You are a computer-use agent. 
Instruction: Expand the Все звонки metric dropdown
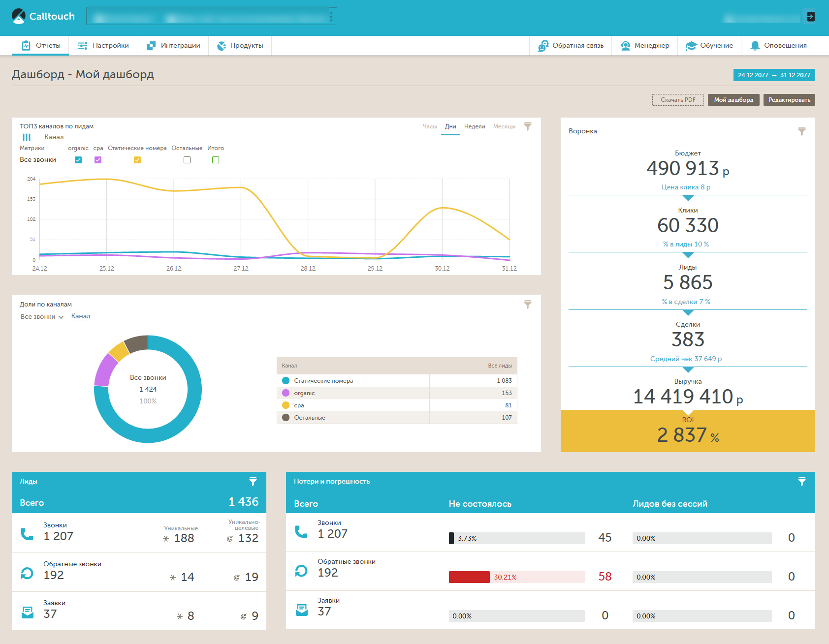click(42, 317)
